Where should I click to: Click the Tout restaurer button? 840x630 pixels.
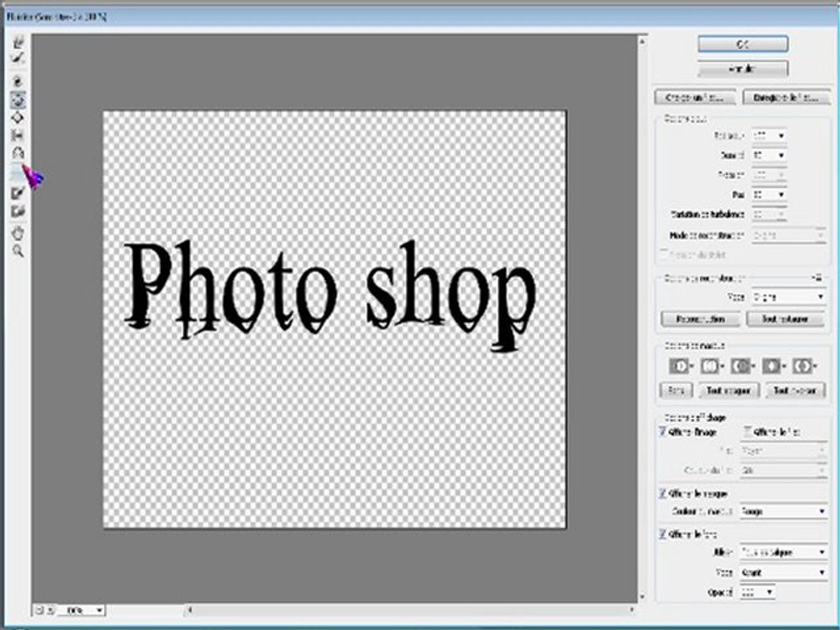pyautogui.click(x=785, y=319)
